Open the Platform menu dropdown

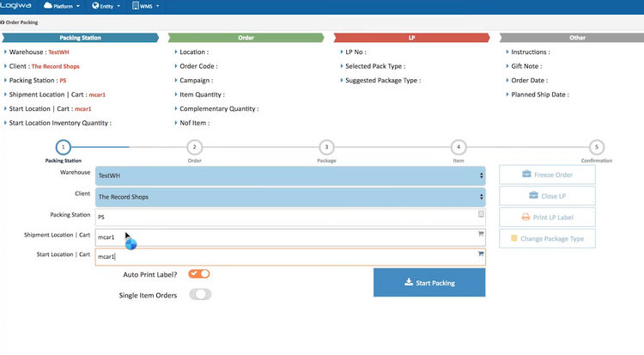[x=61, y=6]
